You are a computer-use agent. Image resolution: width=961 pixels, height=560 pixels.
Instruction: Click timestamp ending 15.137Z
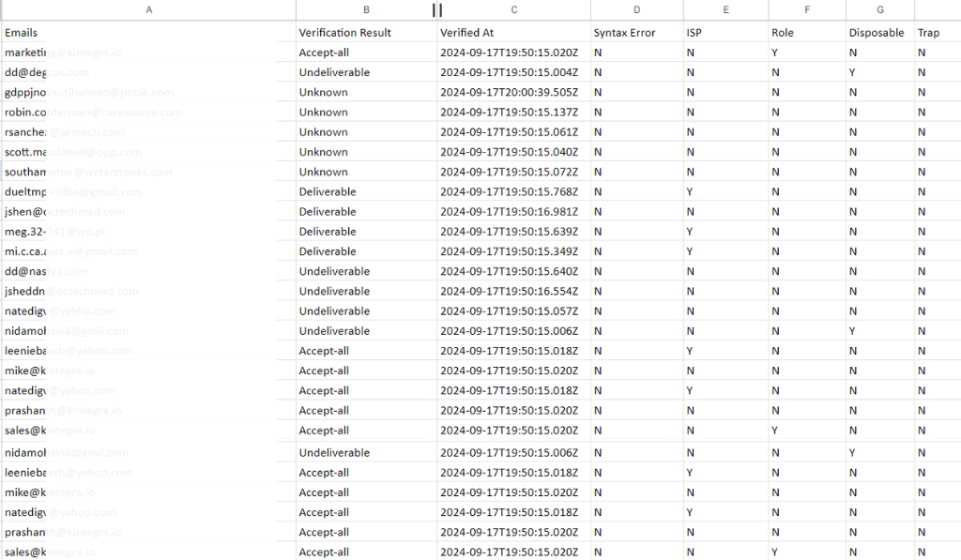coord(510,113)
